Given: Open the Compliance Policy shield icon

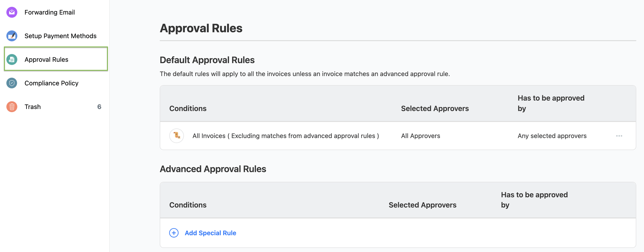Looking at the screenshot, I should (x=12, y=83).
